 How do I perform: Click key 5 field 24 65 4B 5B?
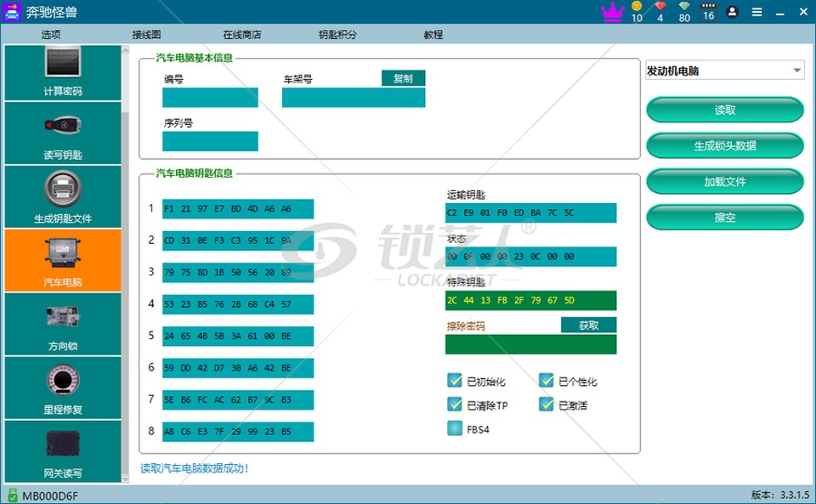pos(238,336)
